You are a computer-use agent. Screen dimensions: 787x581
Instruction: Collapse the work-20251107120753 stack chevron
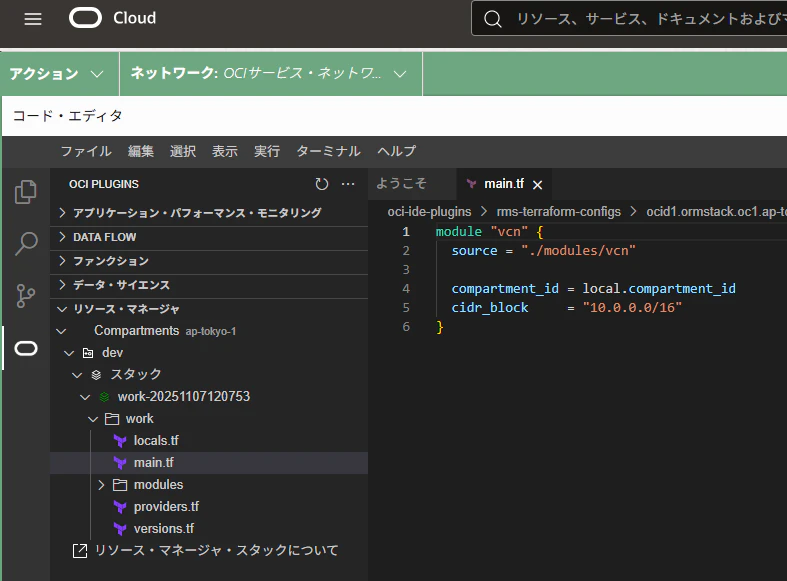point(85,397)
